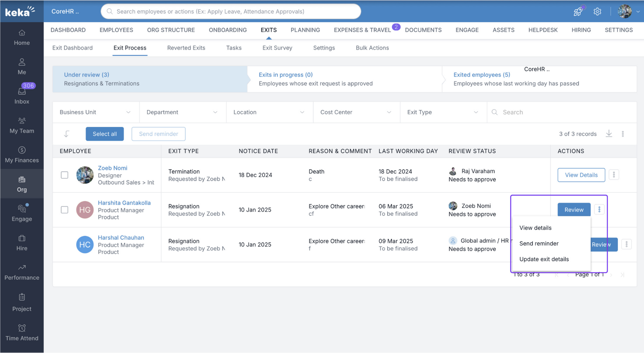Expand the Exit Type filter dropdown

[x=443, y=112]
